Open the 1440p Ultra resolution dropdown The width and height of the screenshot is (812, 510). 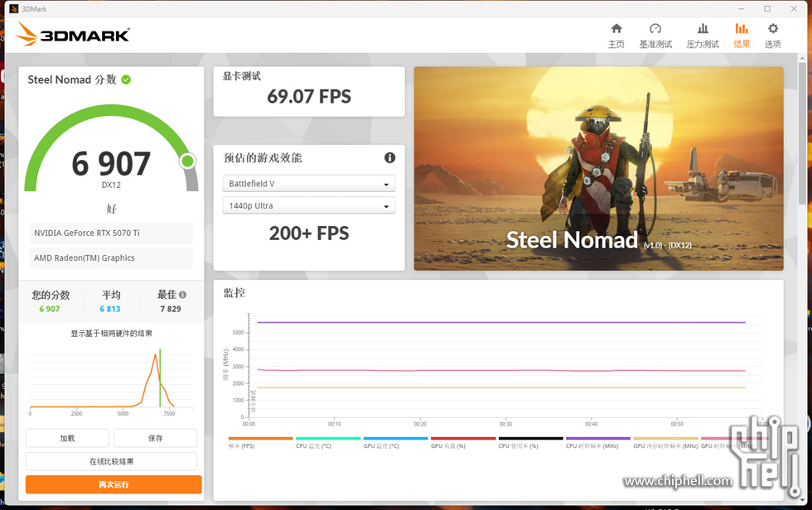[308, 205]
